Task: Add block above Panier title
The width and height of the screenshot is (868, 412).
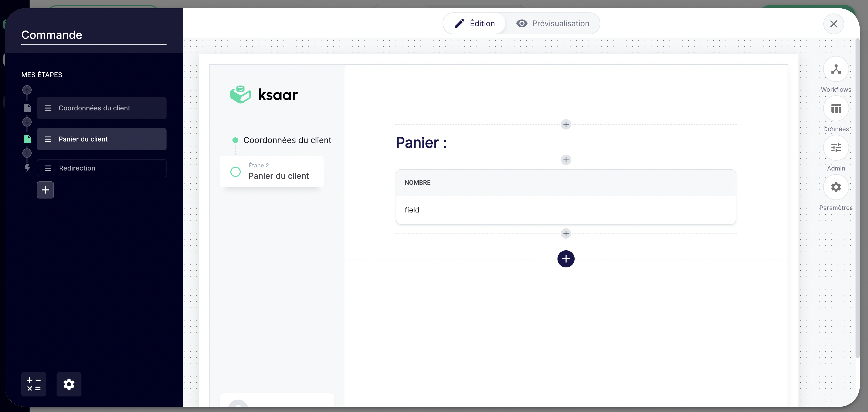Action: coord(566,125)
